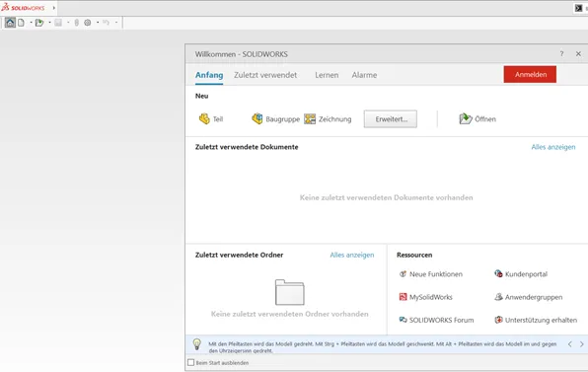This screenshot has height=372, width=588.
Task: Open the dropdown arrow beside New document
Action: click(31, 23)
